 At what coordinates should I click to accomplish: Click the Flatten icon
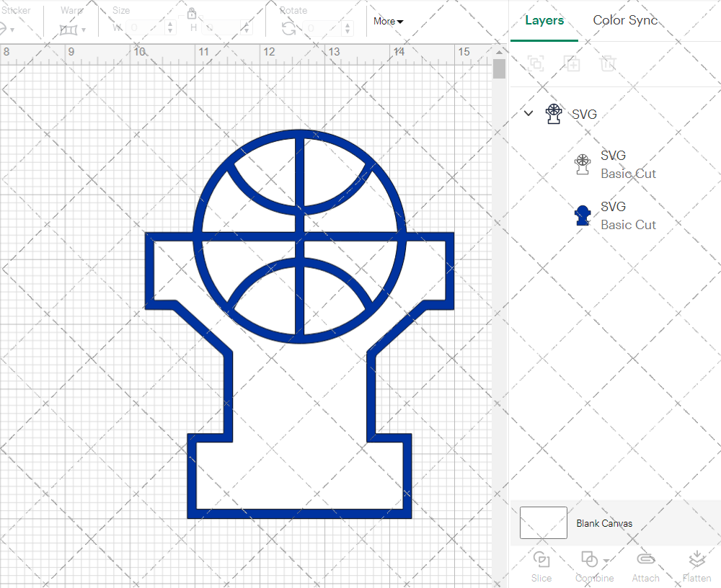(696, 560)
